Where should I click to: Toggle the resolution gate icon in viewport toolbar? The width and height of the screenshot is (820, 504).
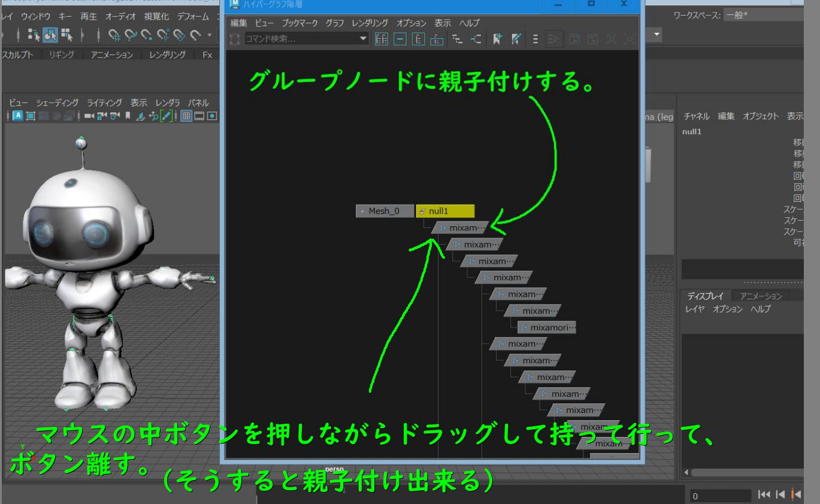coord(212,116)
